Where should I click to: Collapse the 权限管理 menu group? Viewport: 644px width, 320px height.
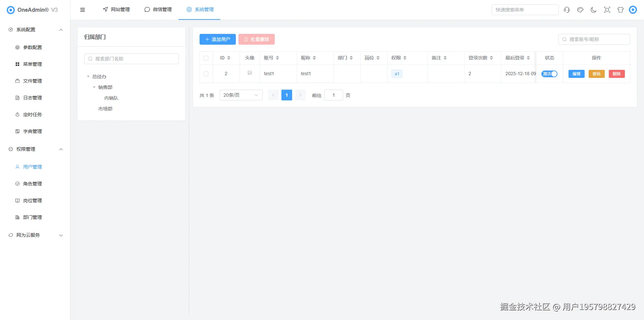pos(61,149)
